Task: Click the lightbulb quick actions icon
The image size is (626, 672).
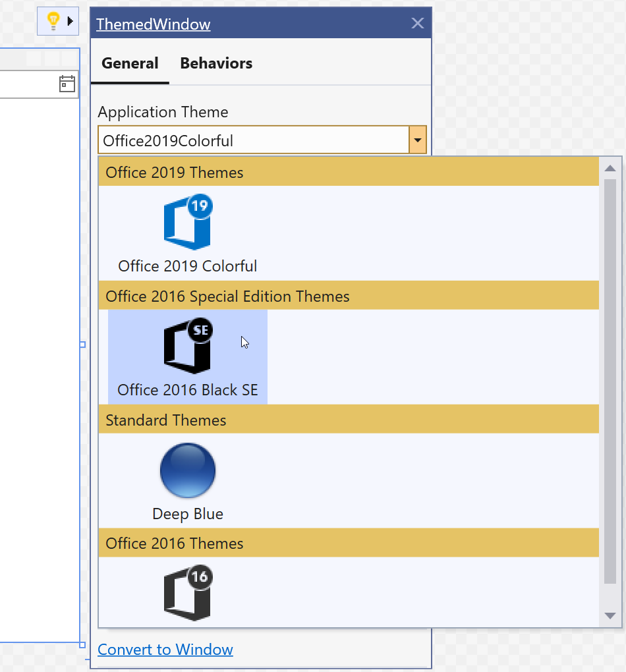Action: (53, 21)
